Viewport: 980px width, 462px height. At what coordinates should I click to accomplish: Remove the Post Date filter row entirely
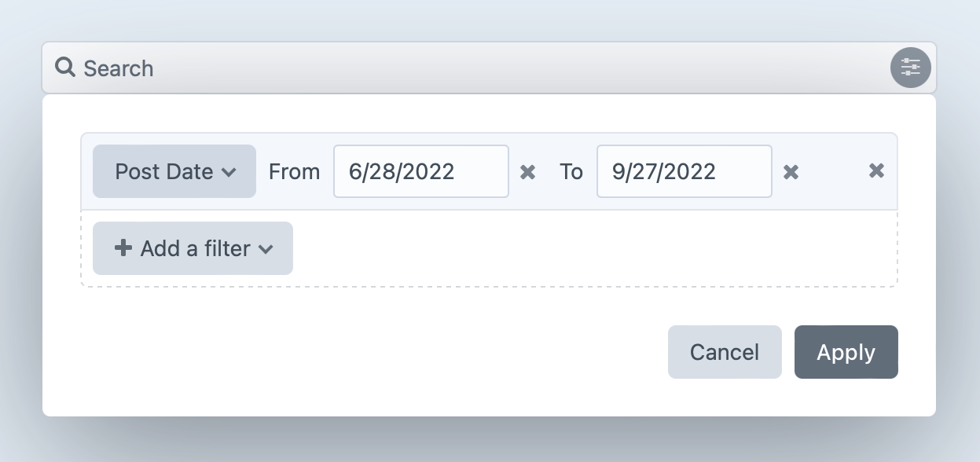(x=876, y=170)
